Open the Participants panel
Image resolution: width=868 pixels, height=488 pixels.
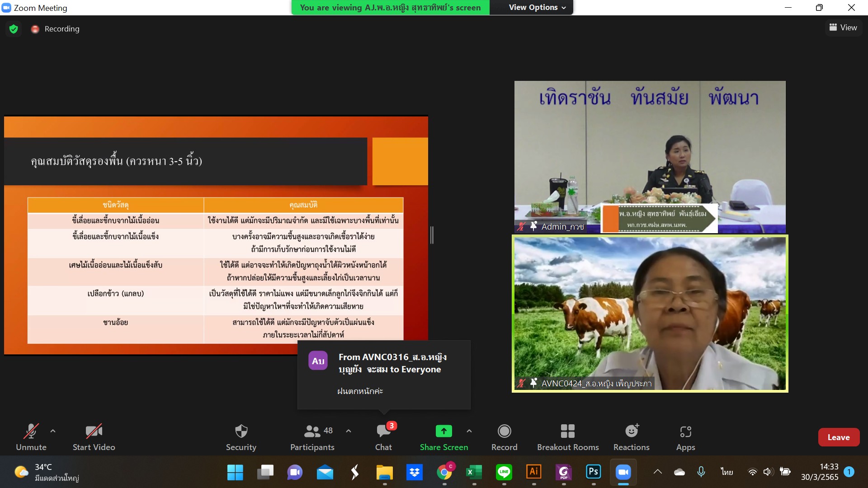(312, 437)
